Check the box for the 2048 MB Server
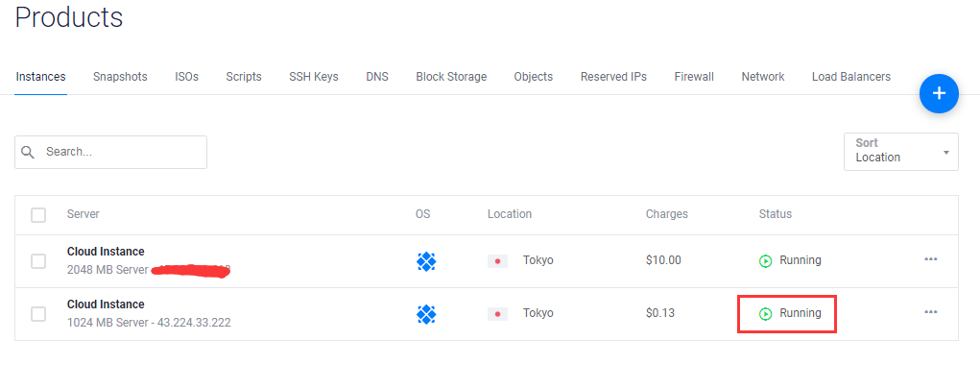Image resolution: width=980 pixels, height=365 pixels. point(38,261)
